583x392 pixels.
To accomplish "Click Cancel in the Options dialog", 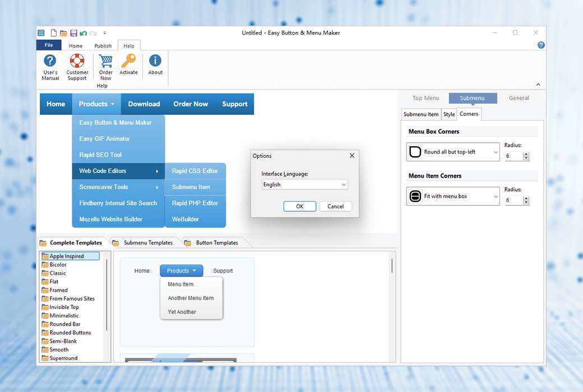I will 335,206.
